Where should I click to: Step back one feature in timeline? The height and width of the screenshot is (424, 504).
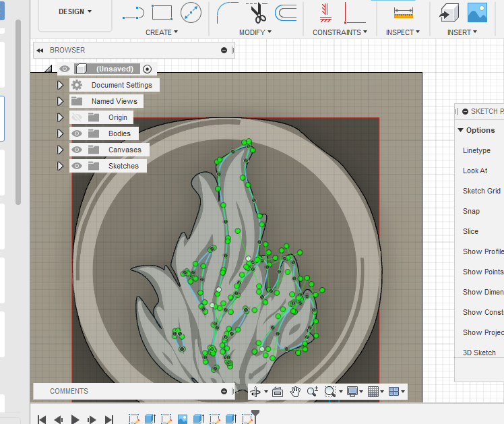(59, 419)
